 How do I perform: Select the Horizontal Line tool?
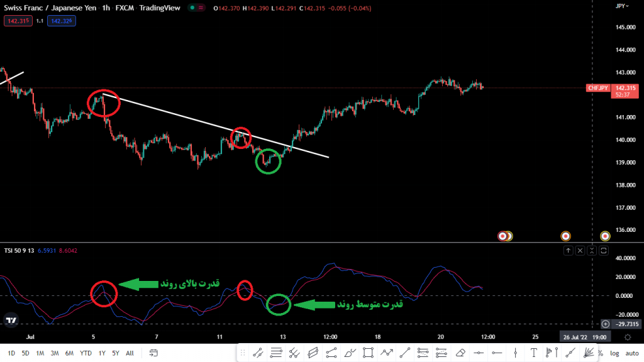[479, 353]
